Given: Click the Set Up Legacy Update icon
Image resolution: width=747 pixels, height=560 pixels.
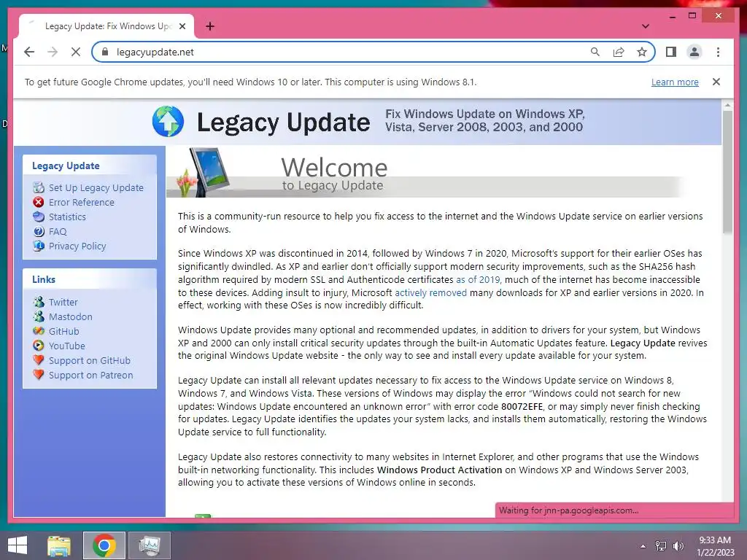Looking at the screenshot, I should coord(39,187).
